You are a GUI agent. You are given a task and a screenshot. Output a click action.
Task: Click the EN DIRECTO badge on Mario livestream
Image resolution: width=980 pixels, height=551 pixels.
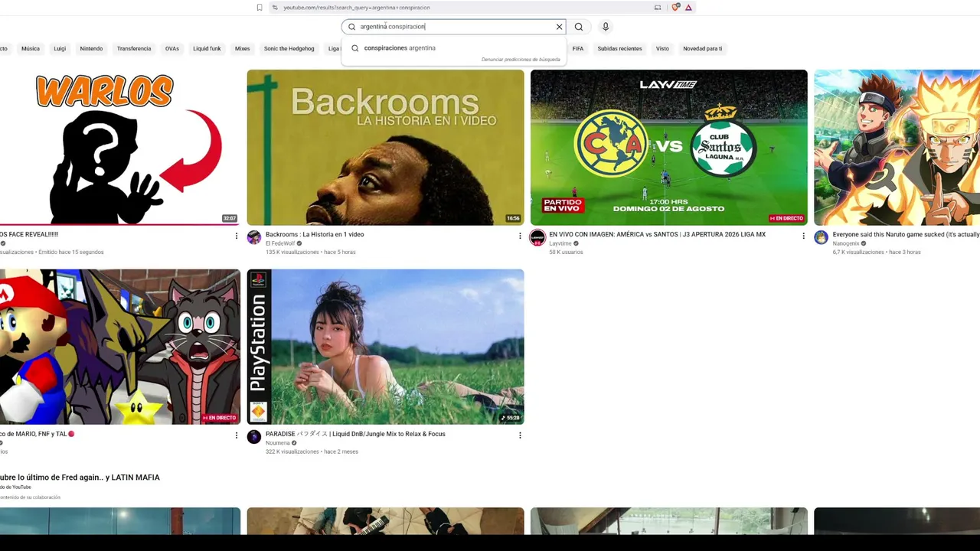coord(220,418)
